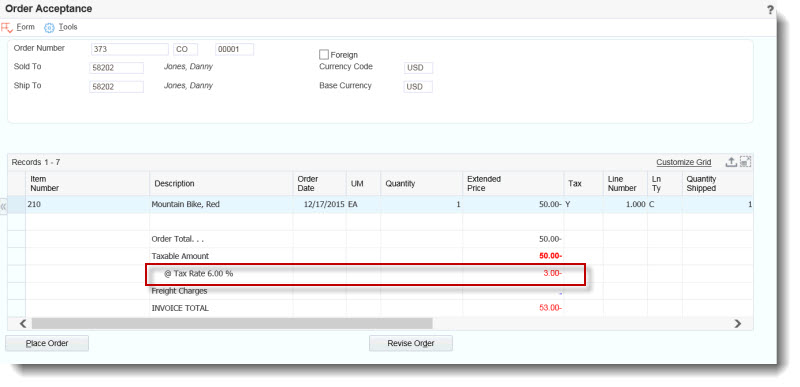Click the horizontal scrollbar left arrow
The height and width of the screenshot is (387, 800).
[22, 324]
